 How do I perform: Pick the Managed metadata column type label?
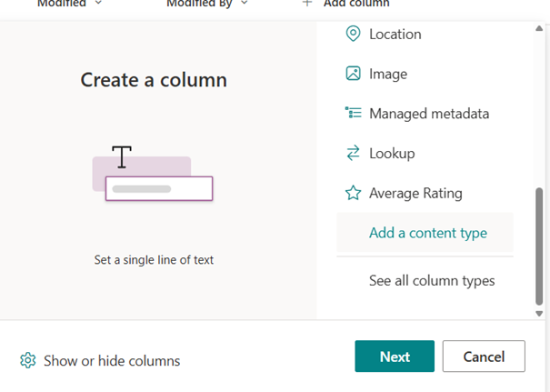(x=429, y=114)
